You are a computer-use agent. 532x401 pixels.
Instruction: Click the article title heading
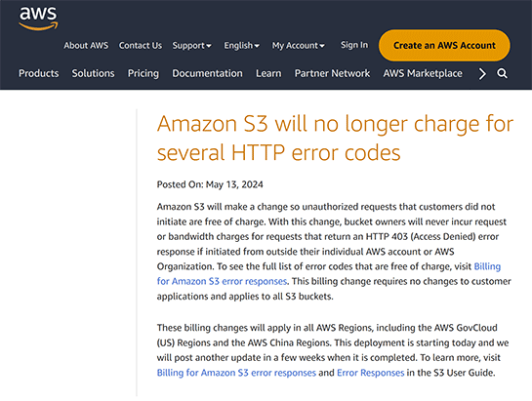[335, 138]
